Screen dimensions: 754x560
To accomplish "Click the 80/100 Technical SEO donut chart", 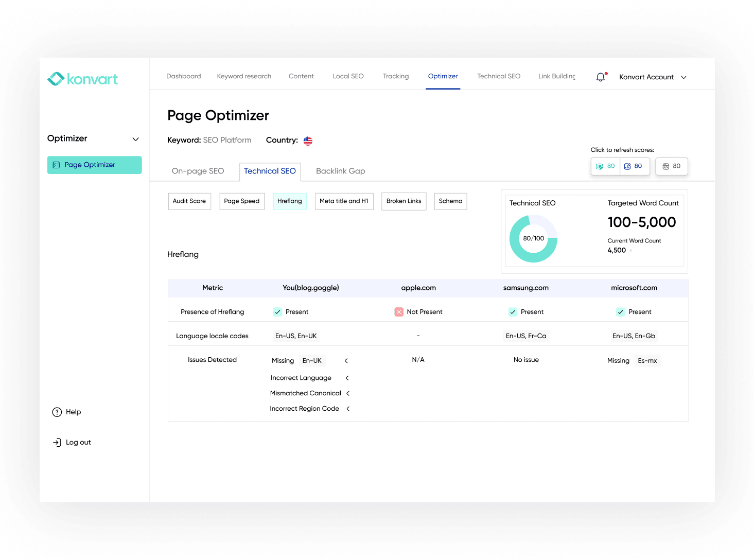I will click(533, 238).
